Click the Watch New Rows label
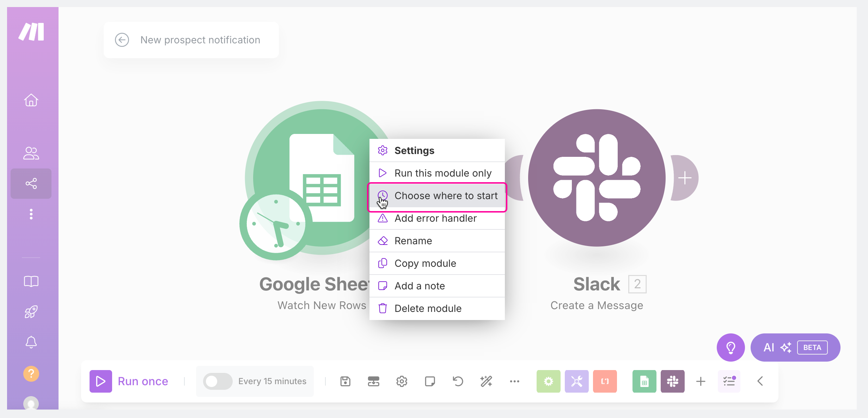Image resolution: width=868 pixels, height=418 pixels. point(322,305)
